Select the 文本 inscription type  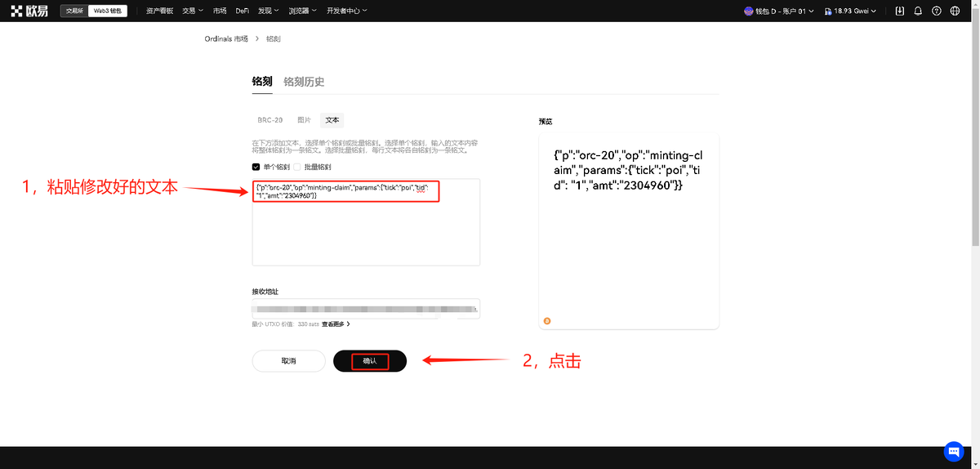pos(332,119)
